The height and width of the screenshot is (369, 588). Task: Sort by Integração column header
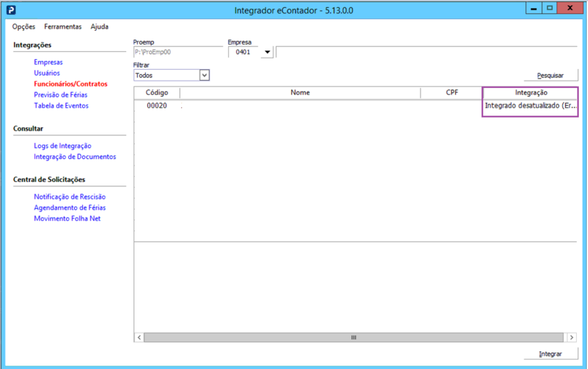coord(531,93)
